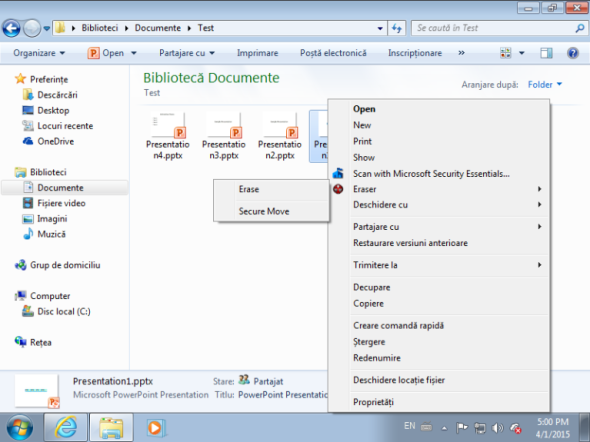The height and width of the screenshot is (442, 590).
Task: Select the Documente library
Action: click(x=65, y=188)
